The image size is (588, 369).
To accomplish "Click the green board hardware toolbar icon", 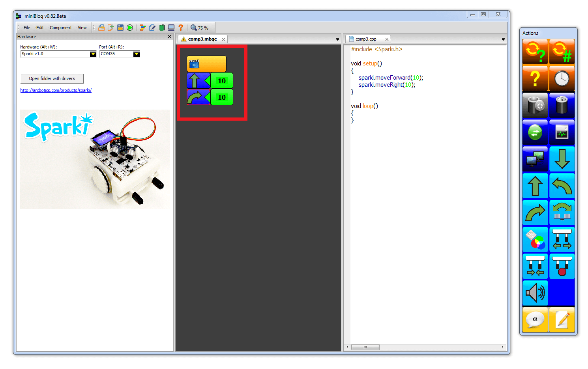I will click(x=162, y=28).
